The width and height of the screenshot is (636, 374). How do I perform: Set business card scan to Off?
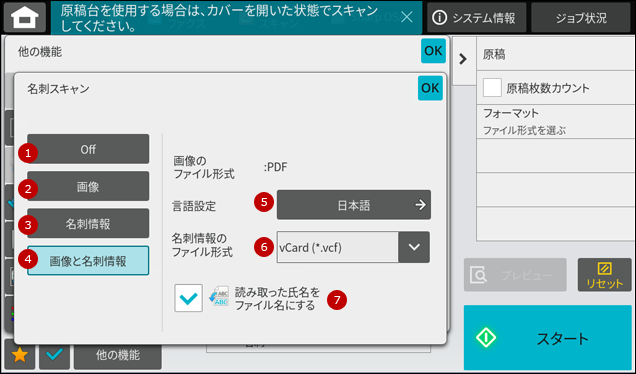point(88,149)
